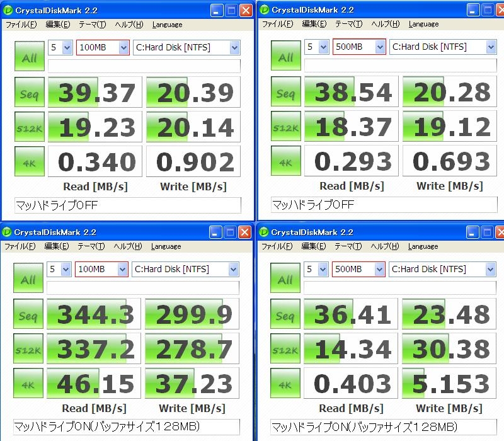Open Language menu in 36.41 Seq window
The image size is (504, 441).
click(423, 246)
